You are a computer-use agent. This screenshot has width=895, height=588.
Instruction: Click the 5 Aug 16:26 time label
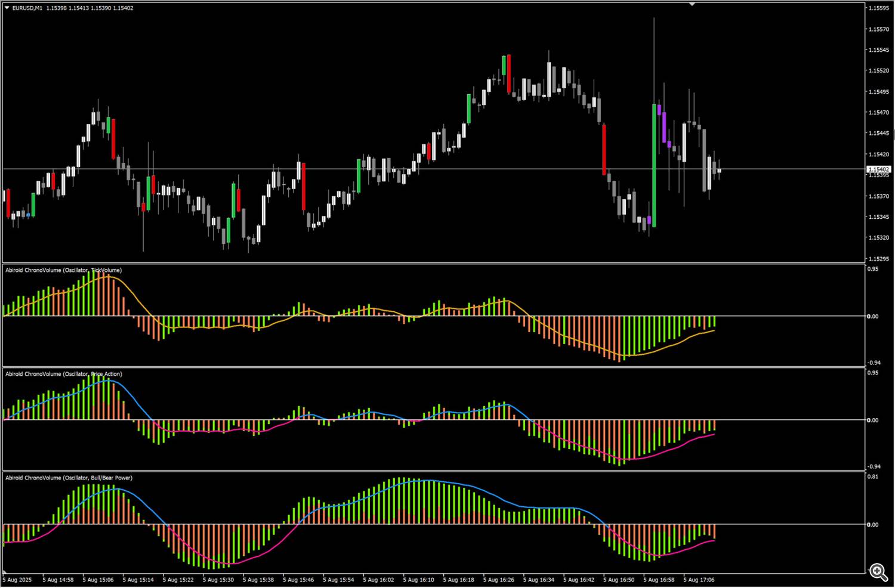pyautogui.click(x=498, y=580)
